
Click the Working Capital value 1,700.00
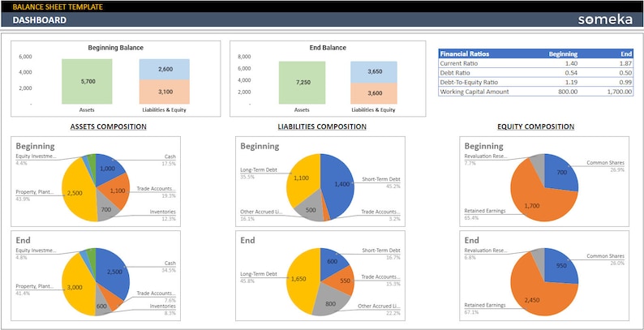(620, 92)
